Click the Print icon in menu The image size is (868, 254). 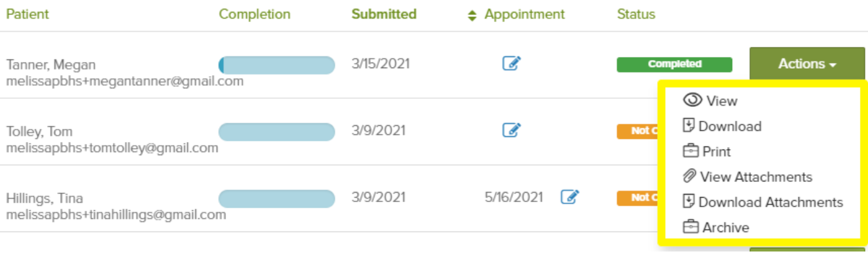click(x=690, y=151)
